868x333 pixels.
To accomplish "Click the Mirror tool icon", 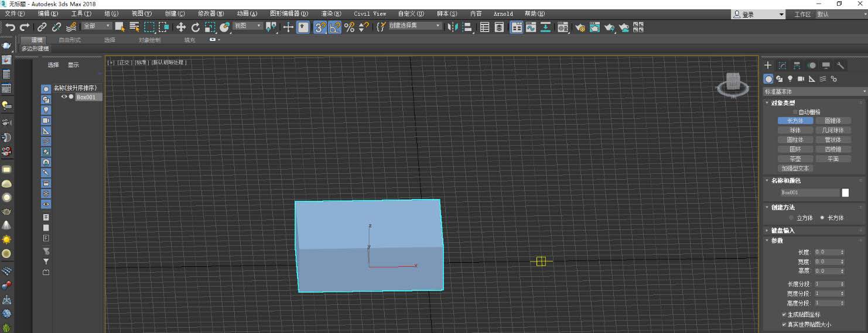I will tap(453, 26).
